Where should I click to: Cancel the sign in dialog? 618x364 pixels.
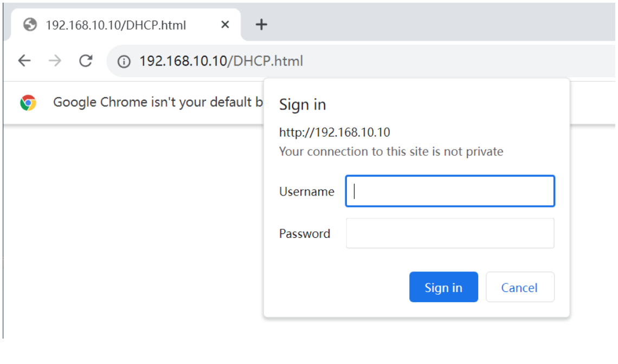coord(519,287)
